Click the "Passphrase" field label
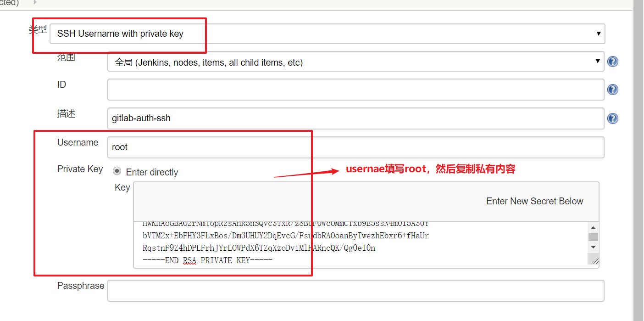644x321 pixels. tap(81, 286)
